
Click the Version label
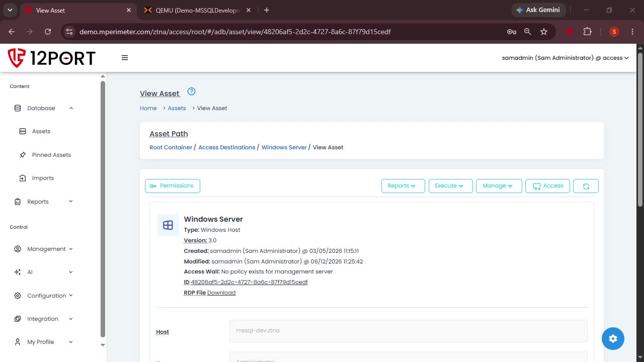(195, 240)
